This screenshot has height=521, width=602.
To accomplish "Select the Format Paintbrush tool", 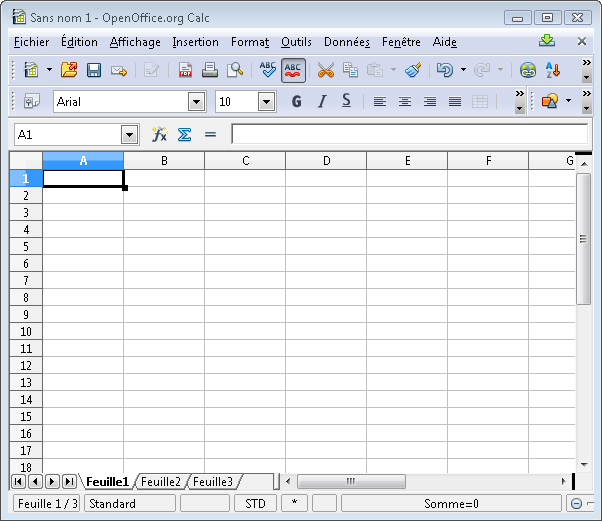I will coord(413,70).
